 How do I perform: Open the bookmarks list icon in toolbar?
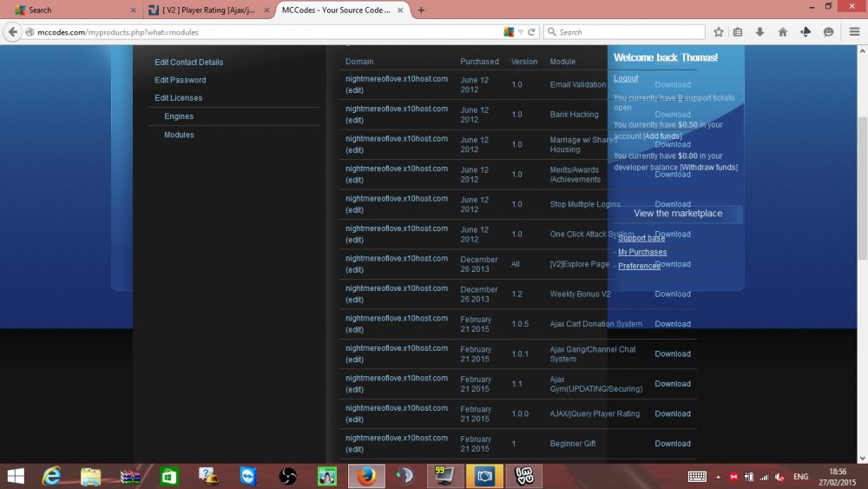pyautogui.click(x=738, y=32)
